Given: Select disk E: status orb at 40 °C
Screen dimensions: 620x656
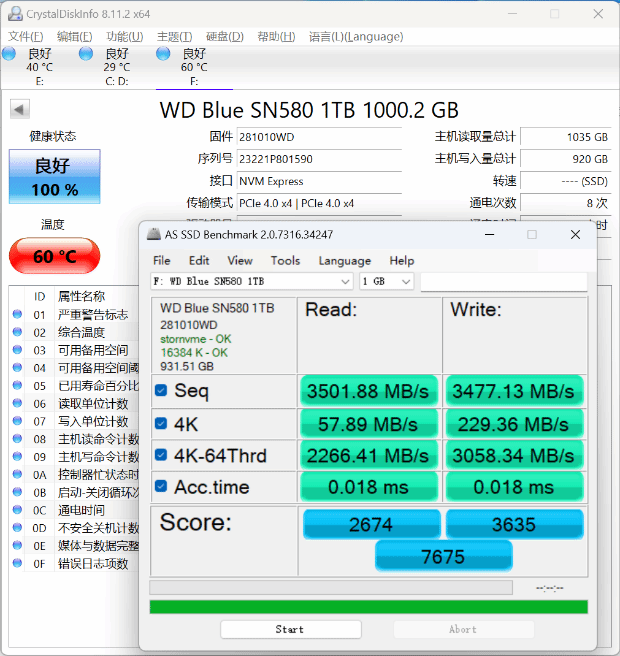Looking at the screenshot, I should 9,54.
